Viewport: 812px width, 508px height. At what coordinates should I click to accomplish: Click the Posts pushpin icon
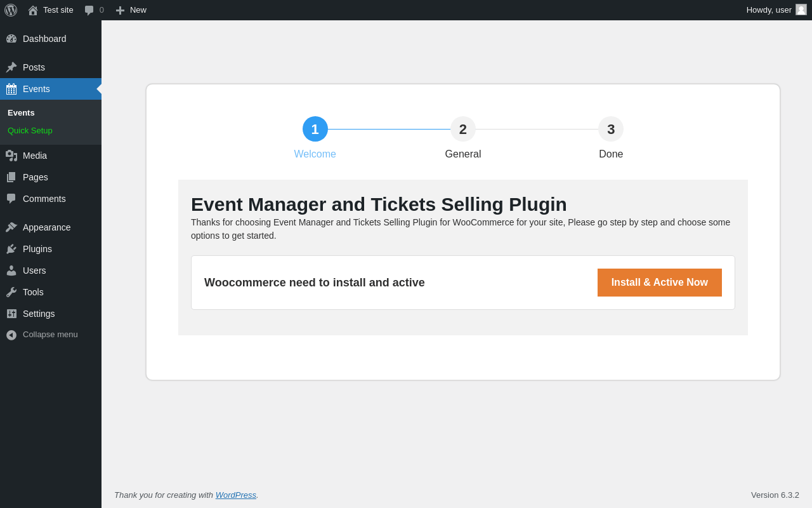11,67
